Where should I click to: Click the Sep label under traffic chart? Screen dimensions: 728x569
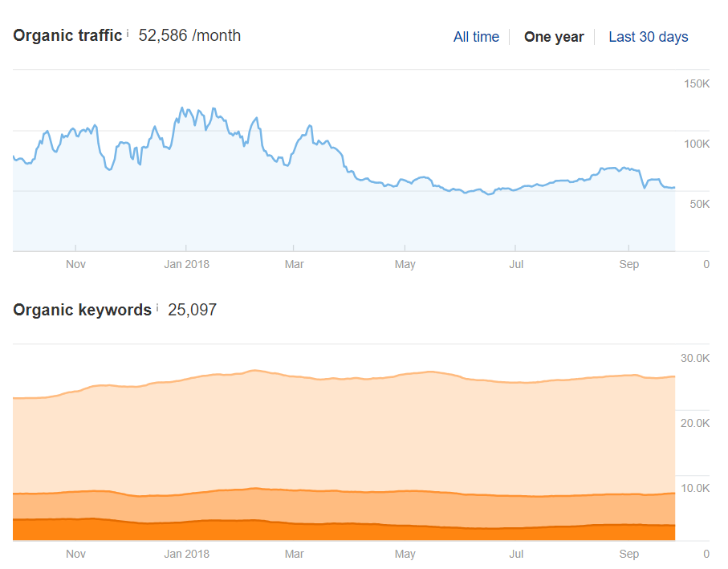pos(629,265)
